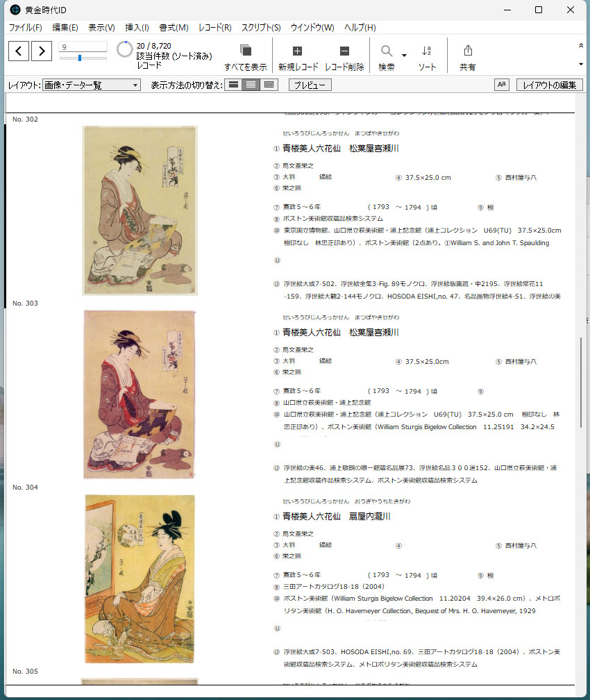Switch to form view
This screenshot has height=700, width=590.
(233, 85)
